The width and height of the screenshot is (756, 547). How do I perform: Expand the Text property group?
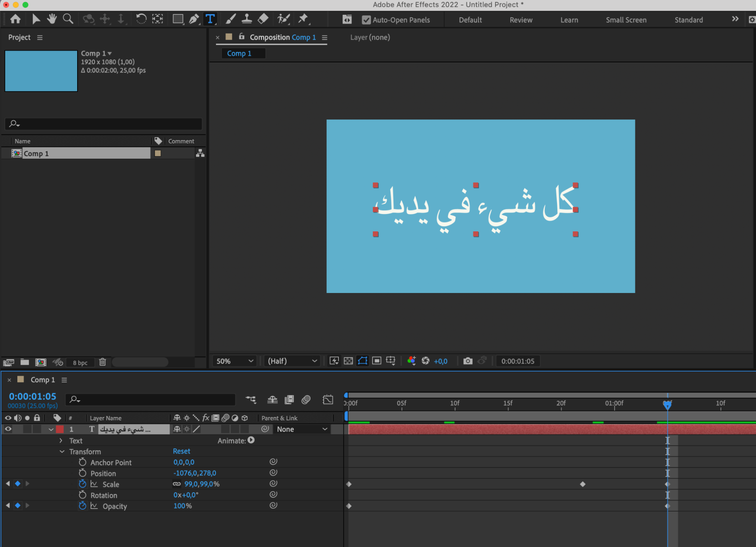[x=61, y=440]
